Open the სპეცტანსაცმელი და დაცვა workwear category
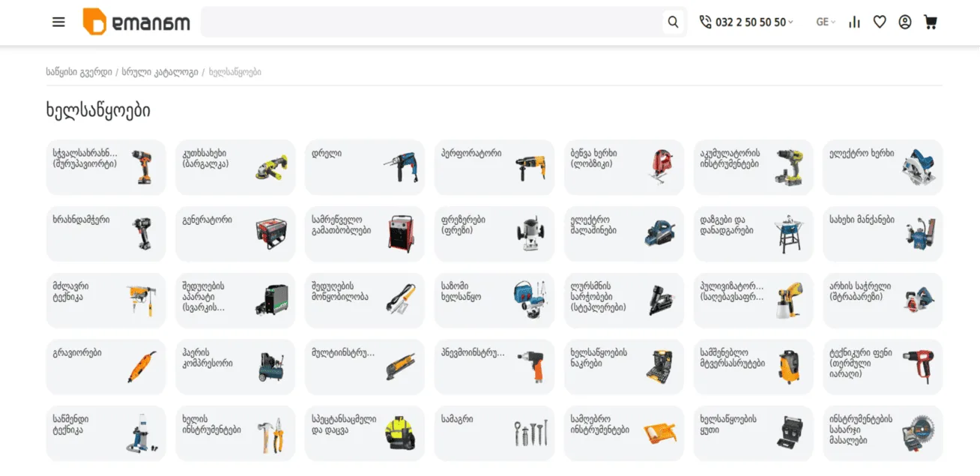980x476 pixels. 365,433
